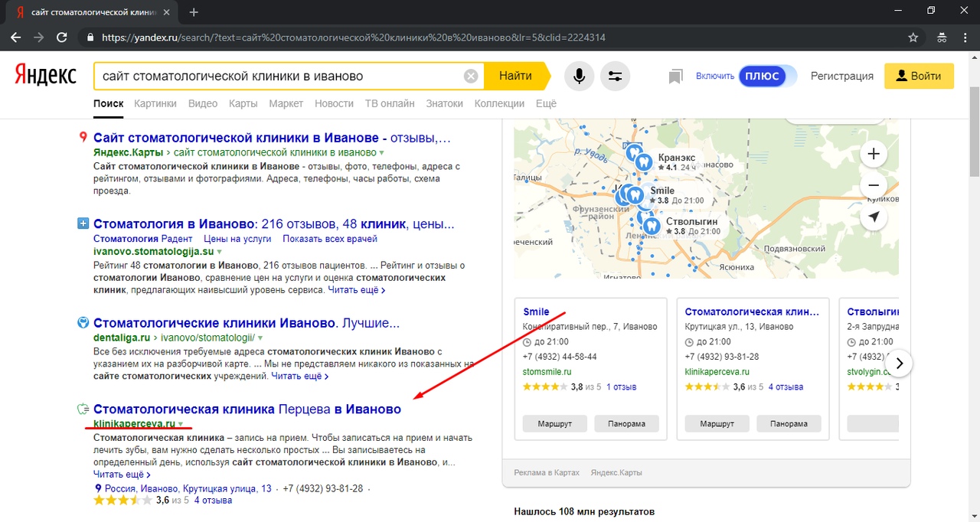Open Стоматологическая клиника Перцева в Иваново result
Screen dimensions: 980x522
(247, 409)
